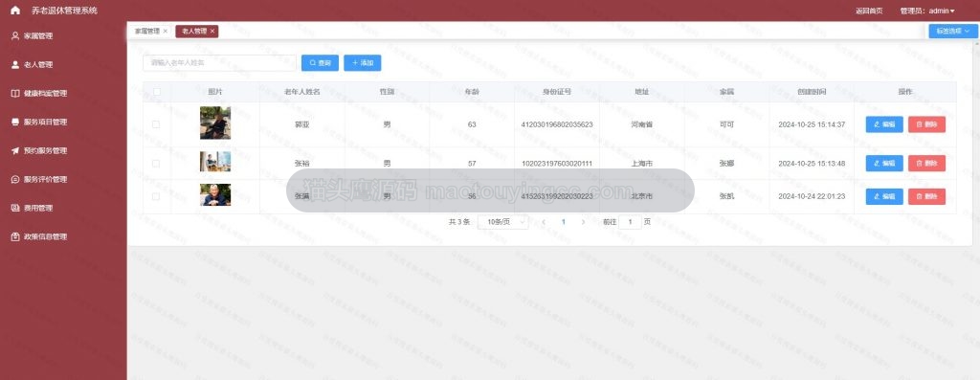Screen dimensions: 980x380
Task: Edit the 河南省 row record
Action: click(884, 124)
